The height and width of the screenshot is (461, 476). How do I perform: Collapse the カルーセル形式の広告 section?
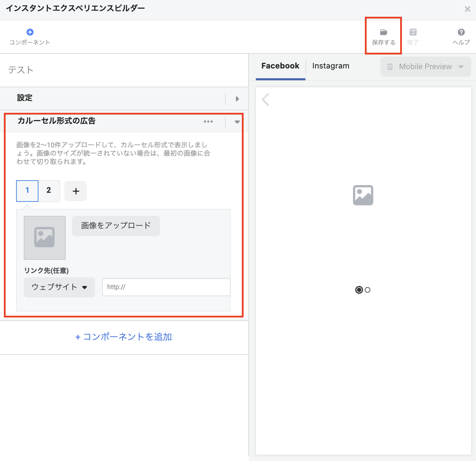click(237, 122)
